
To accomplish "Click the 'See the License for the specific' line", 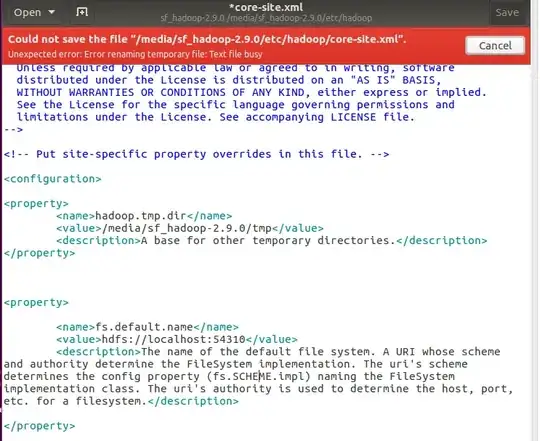I will pyautogui.click(x=236, y=105).
